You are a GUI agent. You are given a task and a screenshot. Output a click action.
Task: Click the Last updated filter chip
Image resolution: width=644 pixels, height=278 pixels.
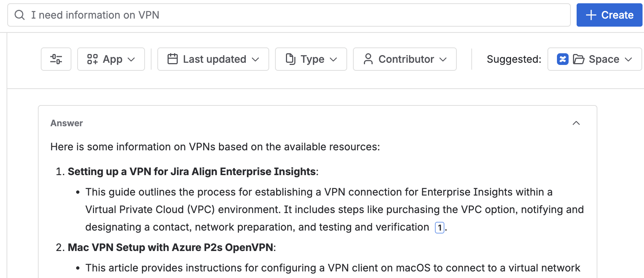tap(213, 59)
